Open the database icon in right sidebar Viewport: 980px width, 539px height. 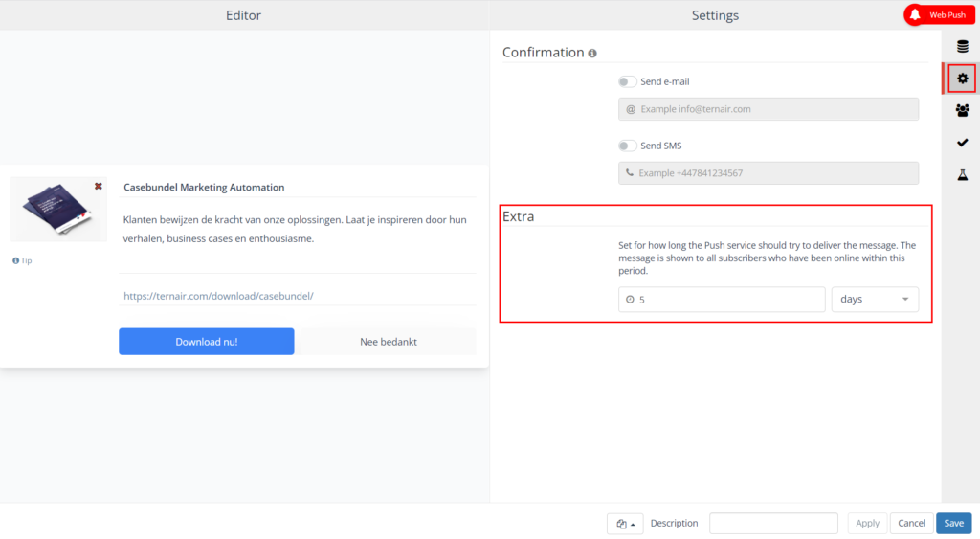[962, 46]
